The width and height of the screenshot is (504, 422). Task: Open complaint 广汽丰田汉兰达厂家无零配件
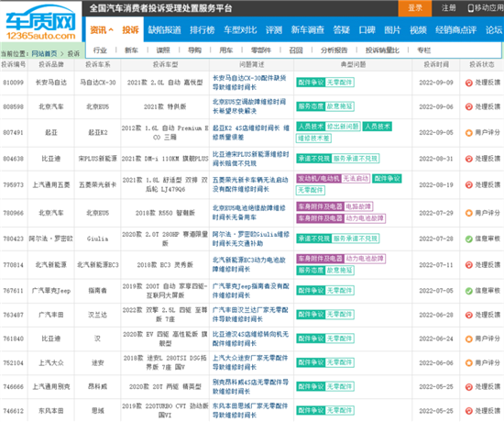(x=250, y=315)
